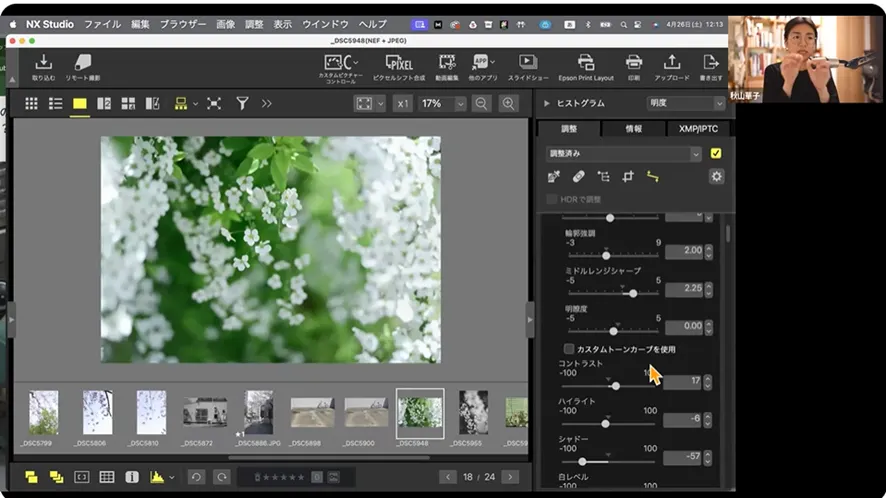Open the 調整済み adjustment preset dropdown
Screen dimensions: 886x498
(623, 153)
